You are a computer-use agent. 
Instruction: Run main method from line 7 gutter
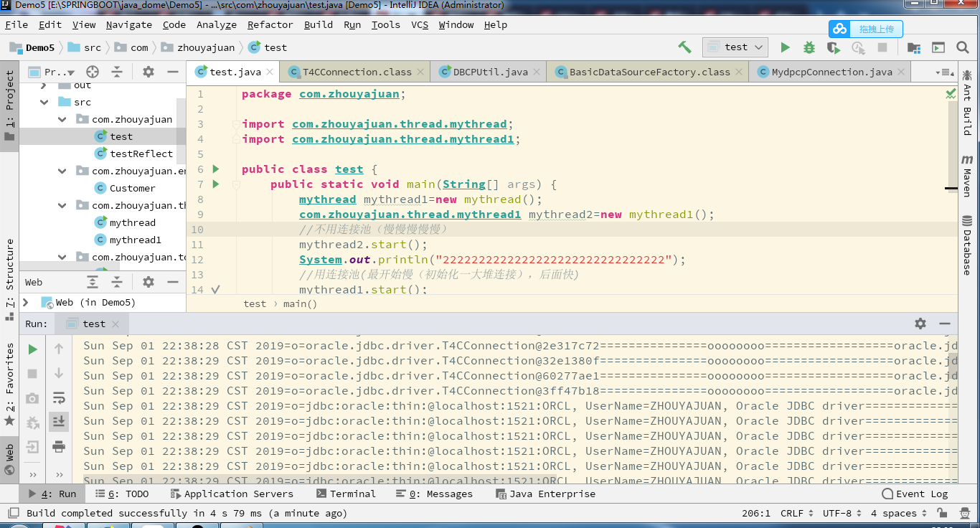coord(216,184)
